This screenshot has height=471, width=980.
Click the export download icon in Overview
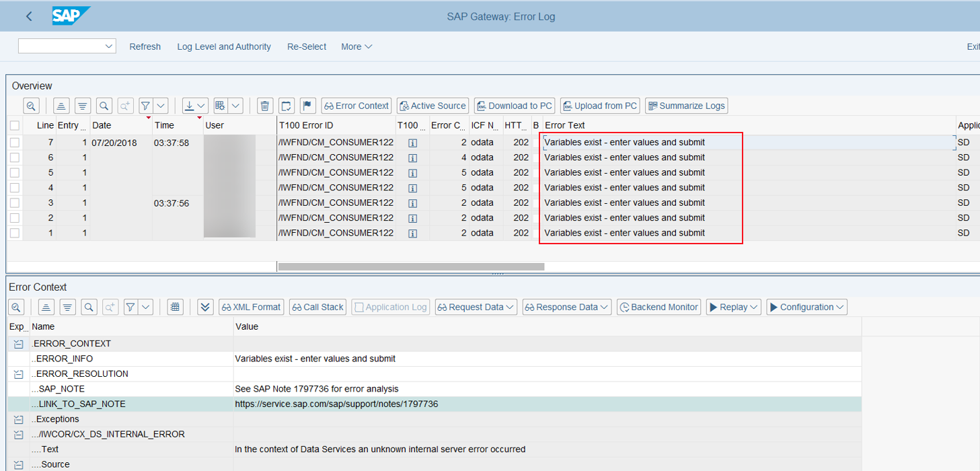click(190, 106)
